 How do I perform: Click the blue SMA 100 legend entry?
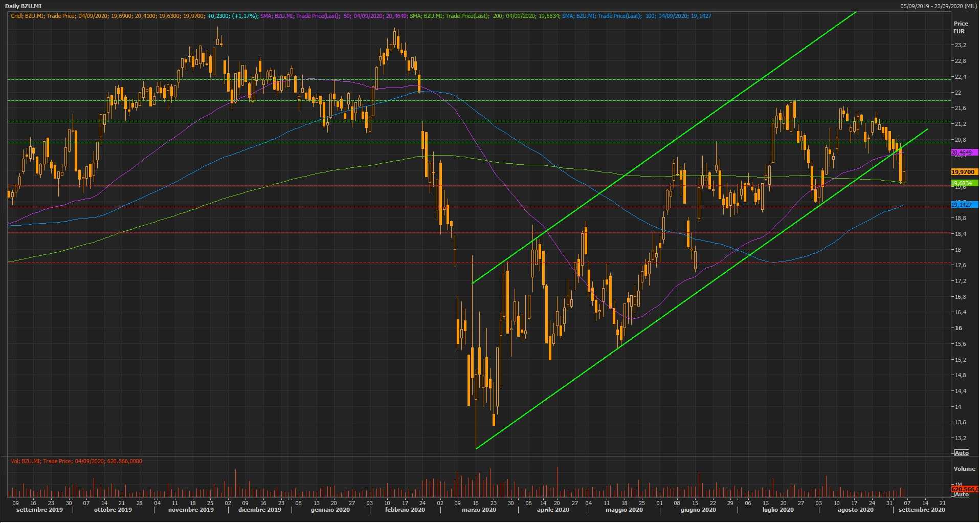click(636, 16)
